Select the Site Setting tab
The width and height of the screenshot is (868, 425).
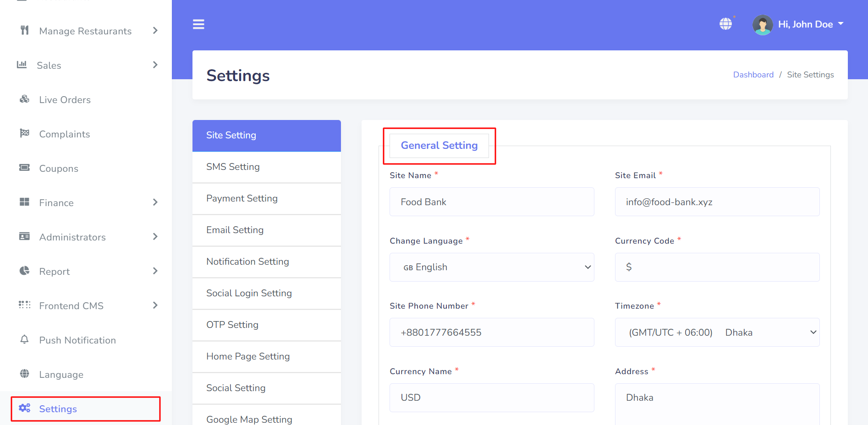click(x=267, y=136)
